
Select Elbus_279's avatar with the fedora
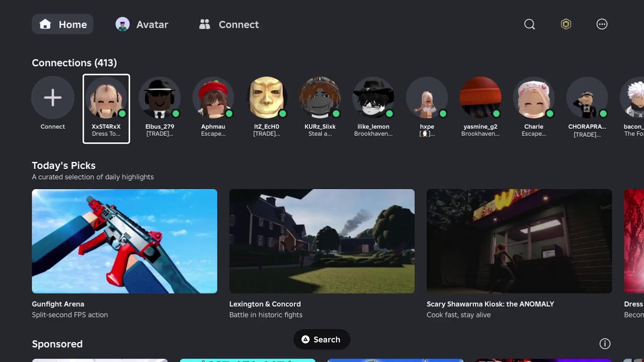159,98
